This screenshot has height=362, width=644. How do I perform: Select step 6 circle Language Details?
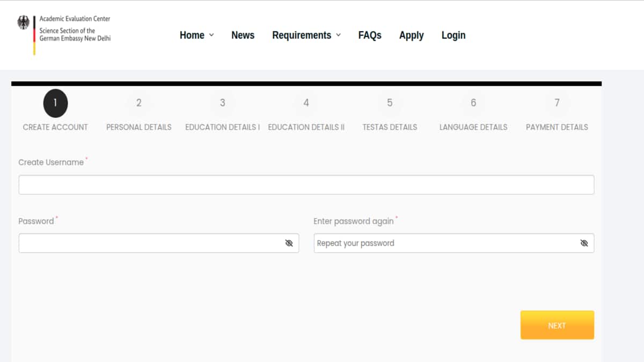tap(473, 103)
